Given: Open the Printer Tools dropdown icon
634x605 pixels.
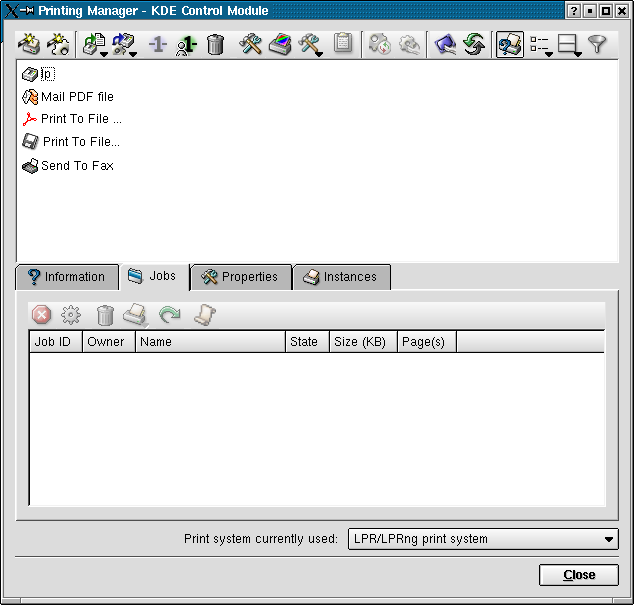Looking at the screenshot, I should 311,44.
